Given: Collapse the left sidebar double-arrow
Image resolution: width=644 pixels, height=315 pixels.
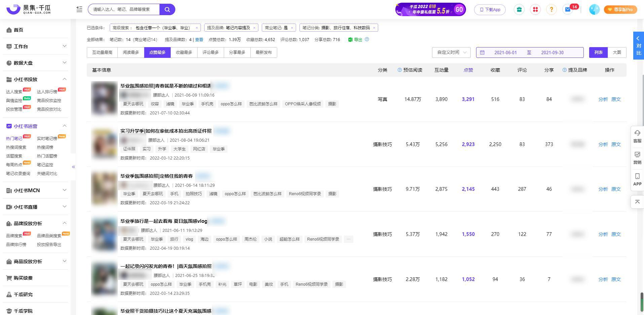Looking at the screenshot, I should pos(73,167).
